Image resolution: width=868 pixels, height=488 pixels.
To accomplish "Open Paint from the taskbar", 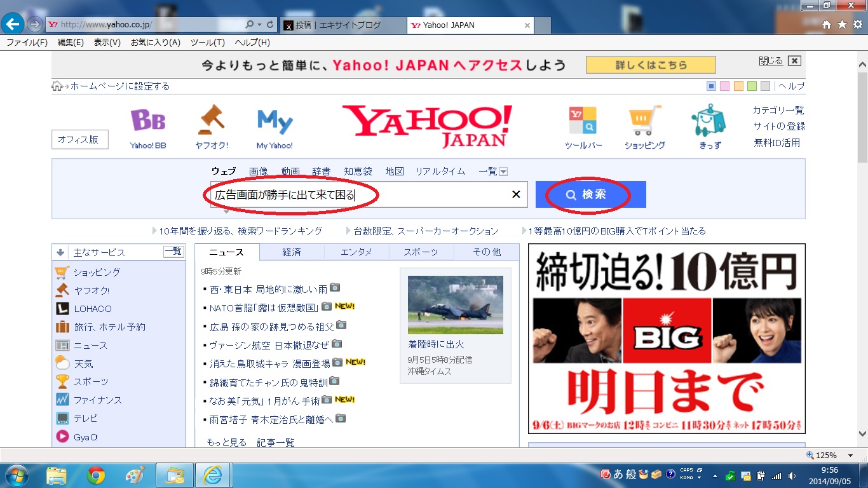I will click(135, 475).
